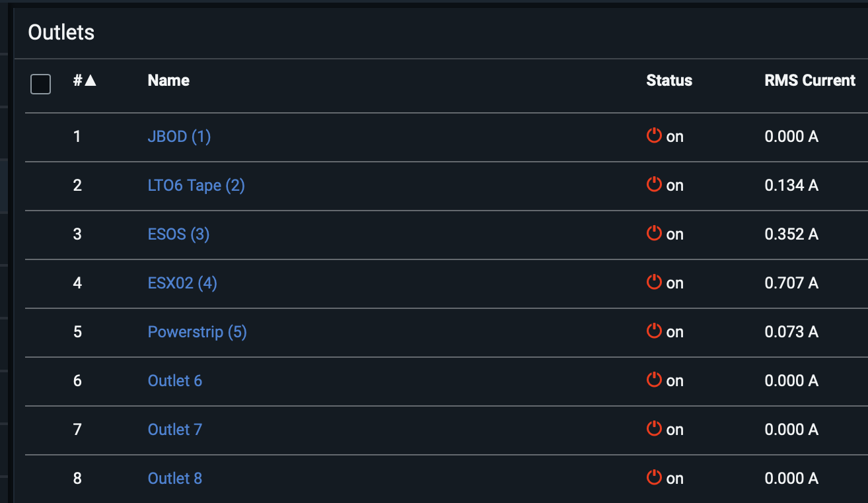Sort outlets by Status column header
Image resolution: width=868 pixels, height=503 pixels.
tap(669, 81)
